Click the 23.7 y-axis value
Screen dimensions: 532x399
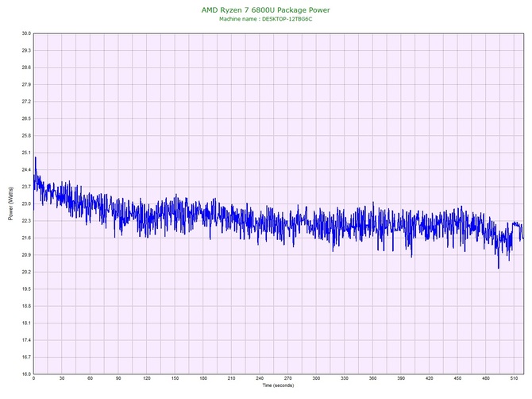click(x=26, y=187)
